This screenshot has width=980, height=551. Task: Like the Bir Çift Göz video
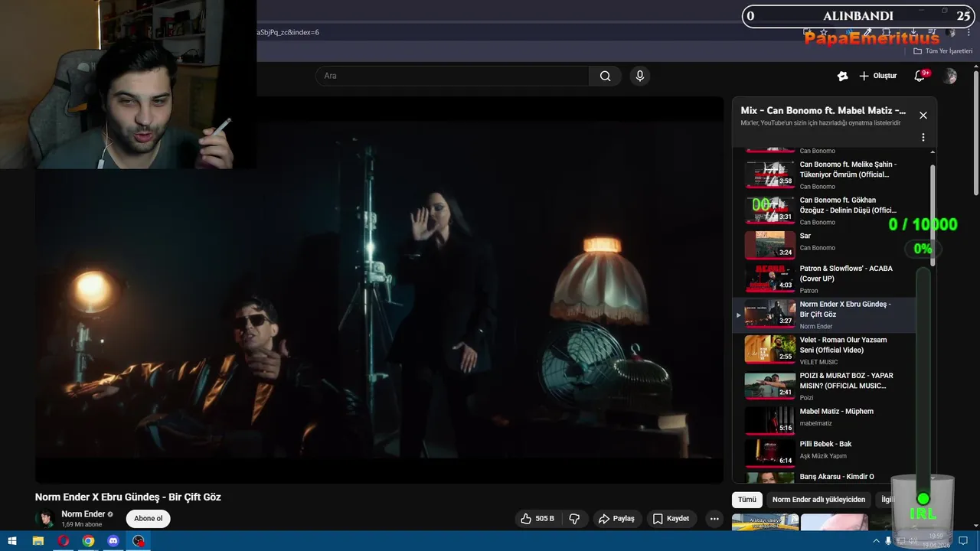(x=537, y=519)
